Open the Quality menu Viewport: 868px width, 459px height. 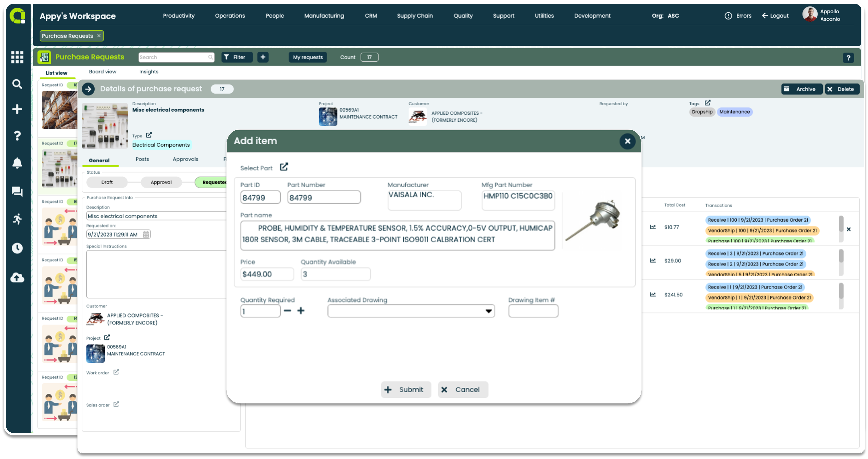pos(463,15)
